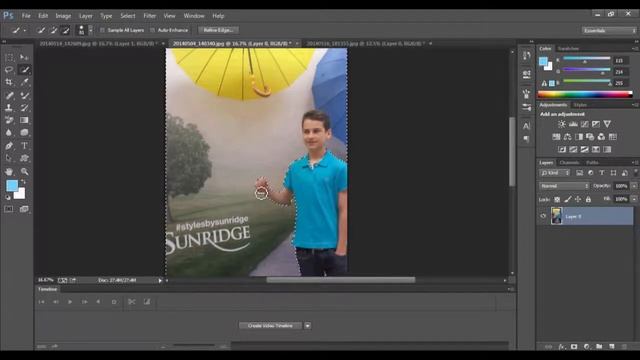The width and height of the screenshot is (640, 360).
Task: Add a Vibrance adjustment
Action: (607, 124)
